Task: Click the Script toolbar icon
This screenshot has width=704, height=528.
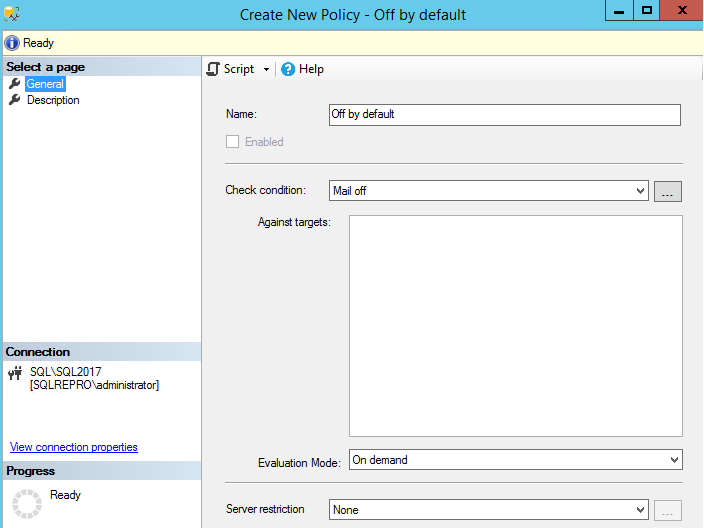Action: 213,69
